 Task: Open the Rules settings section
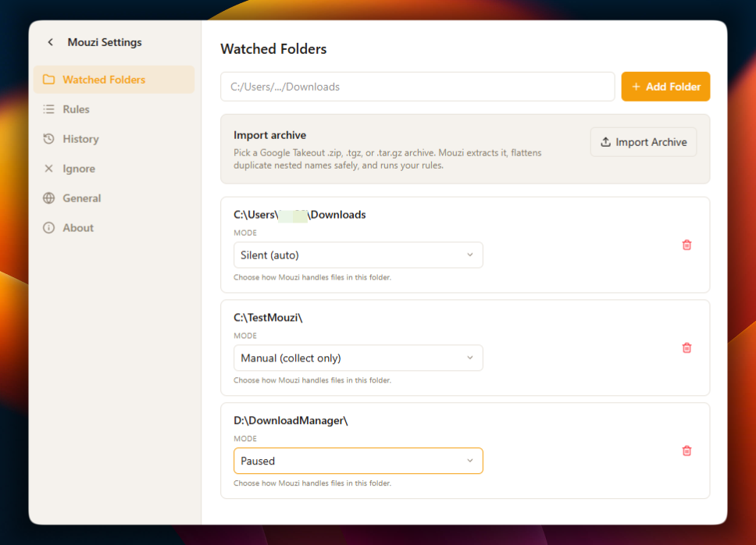click(114, 109)
